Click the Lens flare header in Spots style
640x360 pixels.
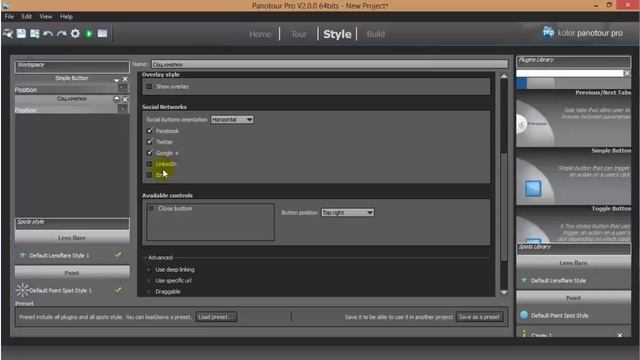tap(72, 238)
